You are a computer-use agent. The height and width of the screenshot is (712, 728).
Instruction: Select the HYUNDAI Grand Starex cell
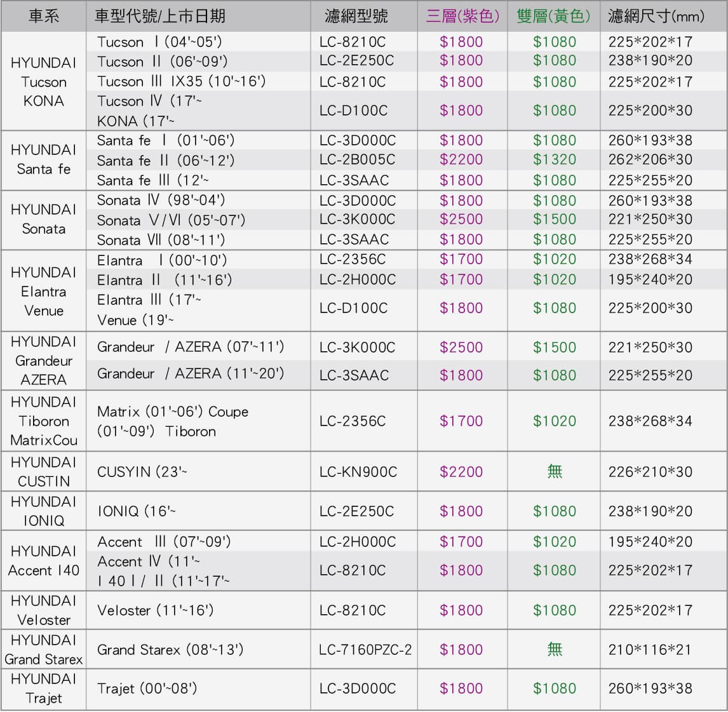[x=44, y=650]
